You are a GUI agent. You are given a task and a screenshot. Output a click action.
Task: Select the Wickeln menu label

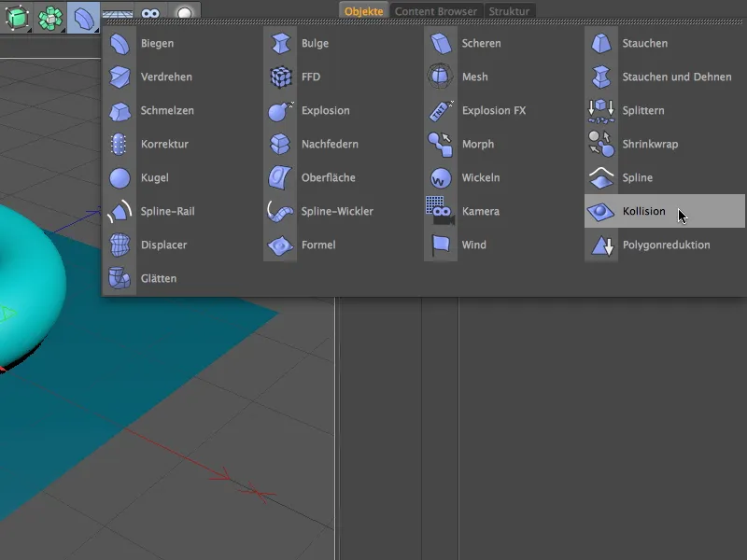(x=481, y=178)
